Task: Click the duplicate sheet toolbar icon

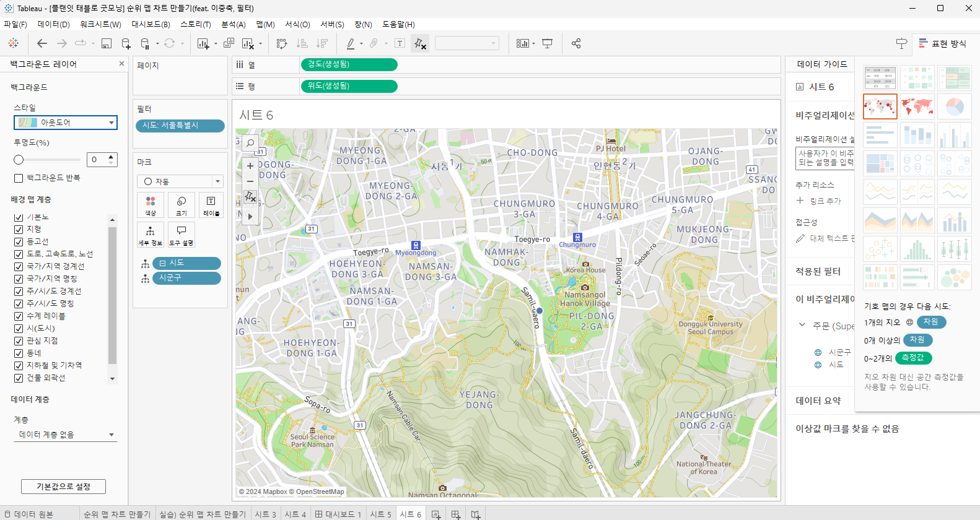Action: tap(229, 43)
